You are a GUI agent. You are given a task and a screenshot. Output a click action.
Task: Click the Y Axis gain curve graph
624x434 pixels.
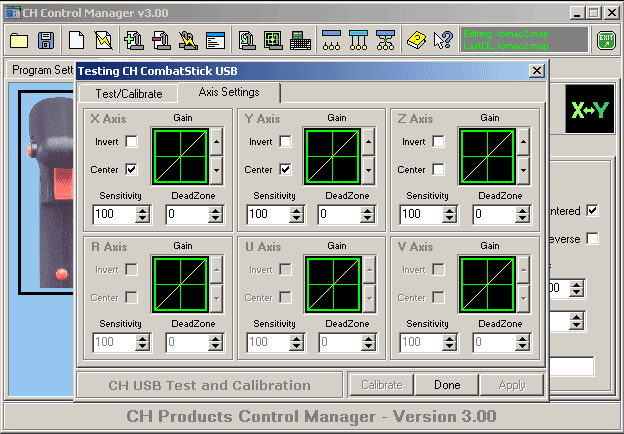(x=332, y=156)
